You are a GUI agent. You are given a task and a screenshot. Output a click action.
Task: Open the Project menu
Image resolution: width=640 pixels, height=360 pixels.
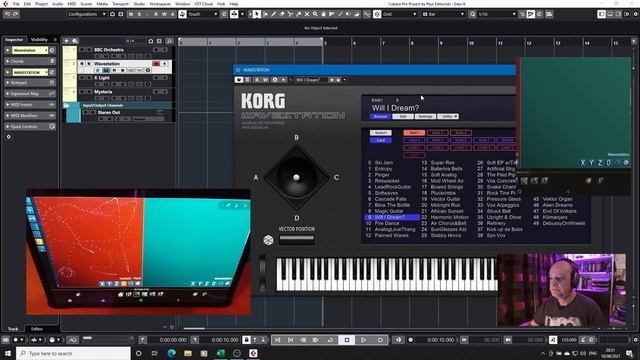[x=41, y=4]
